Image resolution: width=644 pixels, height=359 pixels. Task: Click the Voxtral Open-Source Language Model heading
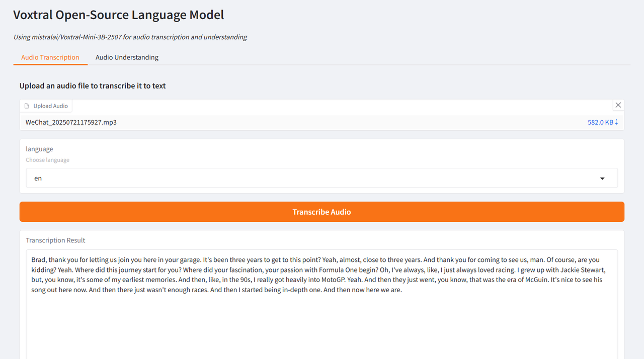(119, 15)
